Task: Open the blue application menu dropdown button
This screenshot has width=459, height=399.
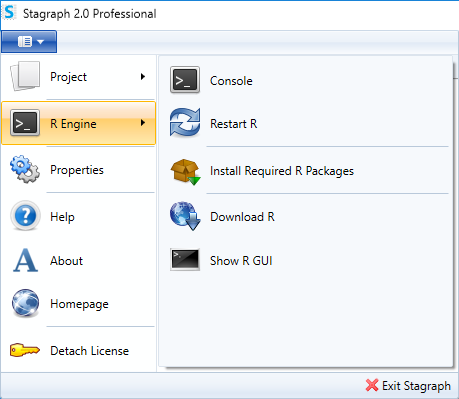Action: point(29,42)
